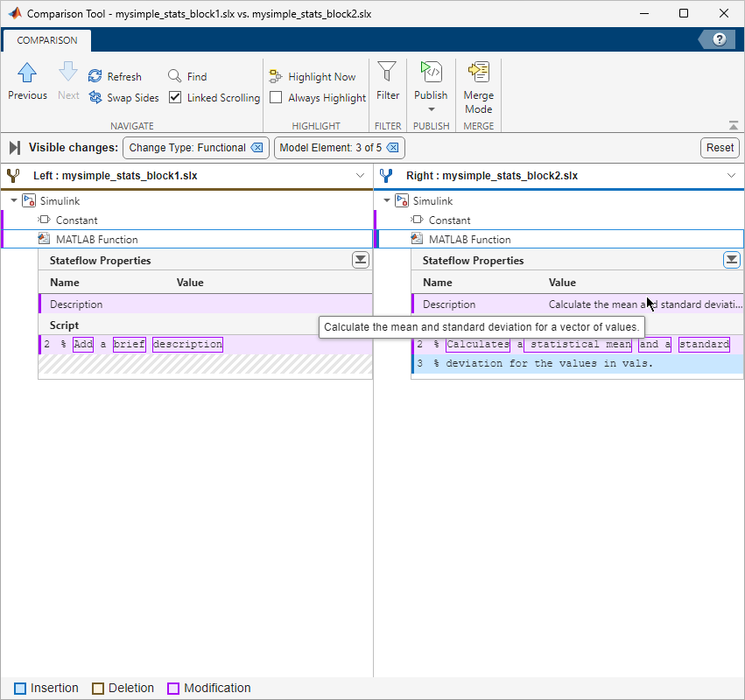The width and height of the screenshot is (745, 700).
Task: Collapse the left Stateflow Properties panel
Action: coord(360,260)
